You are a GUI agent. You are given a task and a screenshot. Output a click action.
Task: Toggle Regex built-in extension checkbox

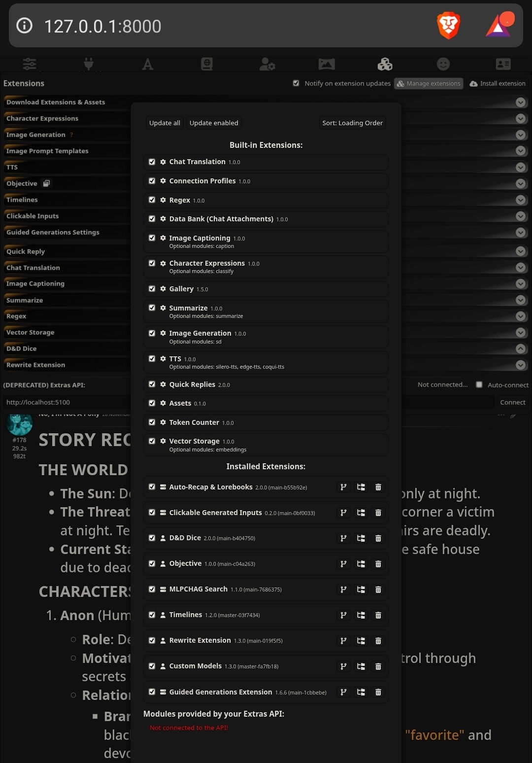tap(152, 200)
